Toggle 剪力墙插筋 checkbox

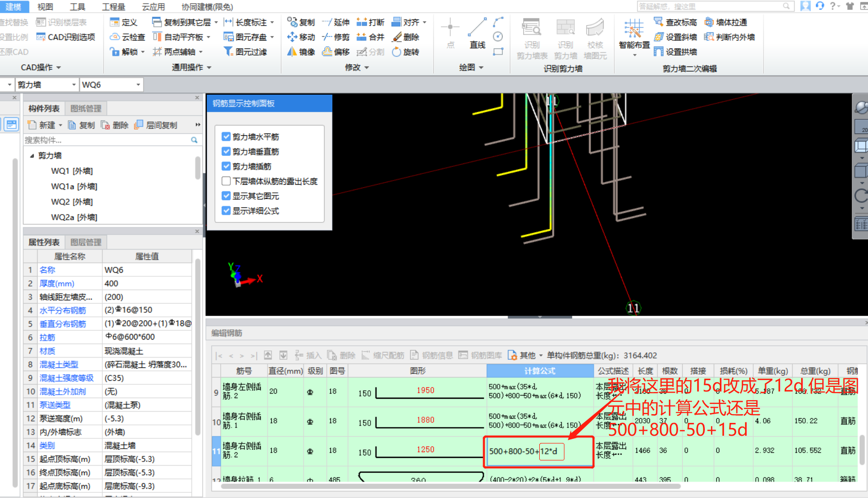click(x=226, y=166)
